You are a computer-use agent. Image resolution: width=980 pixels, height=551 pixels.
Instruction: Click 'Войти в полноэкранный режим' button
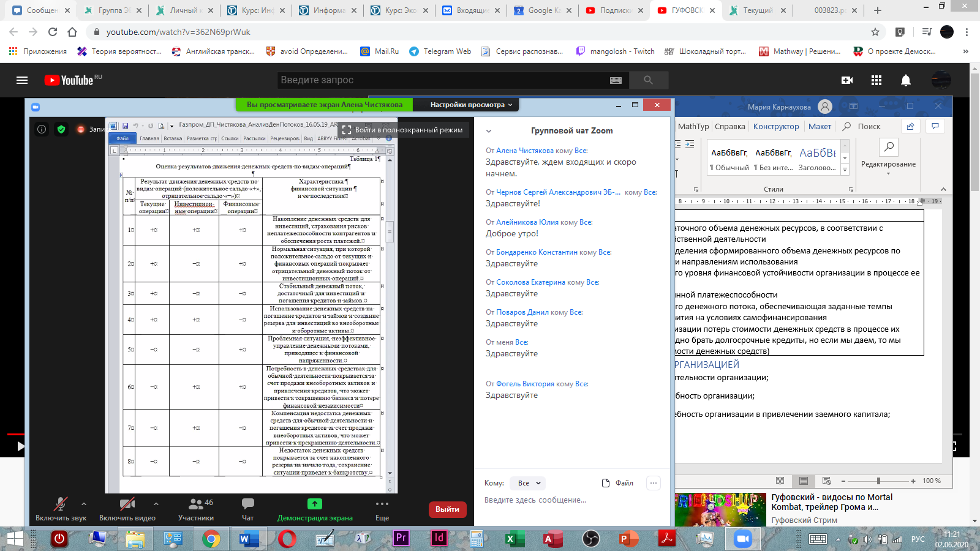point(402,130)
